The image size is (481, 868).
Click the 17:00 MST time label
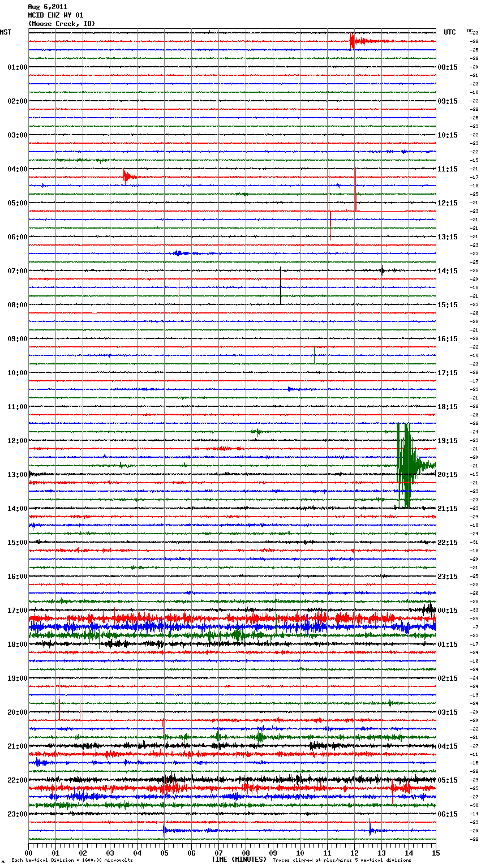coord(18,611)
